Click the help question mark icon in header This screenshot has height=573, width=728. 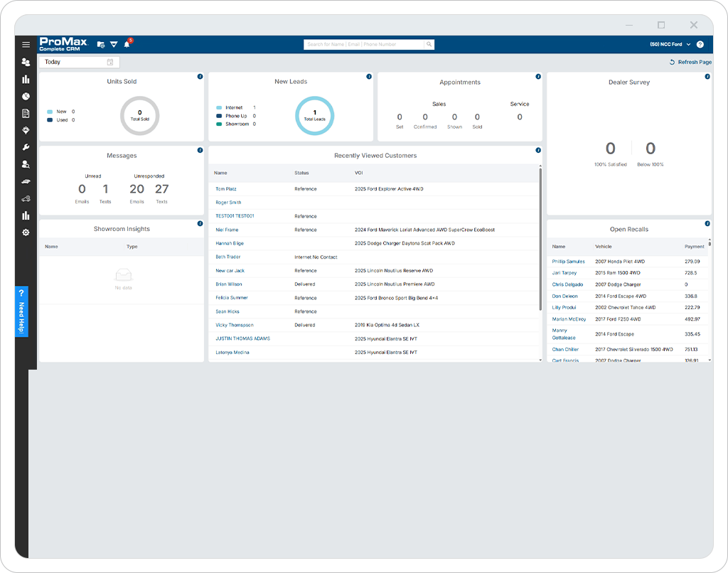(x=700, y=45)
